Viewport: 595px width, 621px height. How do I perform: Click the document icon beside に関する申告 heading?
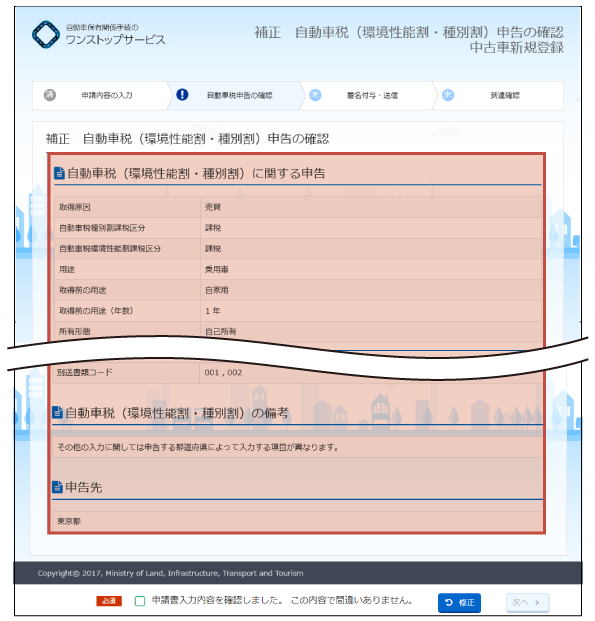(59, 173)
